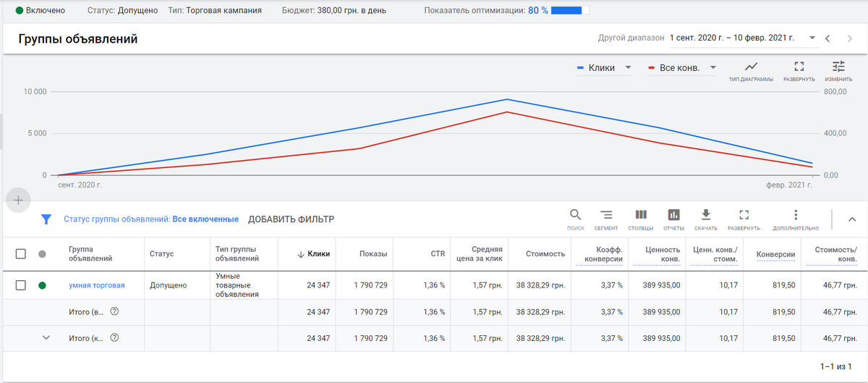868x383 pixels.
Task: Click Тип: Торговая кампания text
Action: pos(214,11)
